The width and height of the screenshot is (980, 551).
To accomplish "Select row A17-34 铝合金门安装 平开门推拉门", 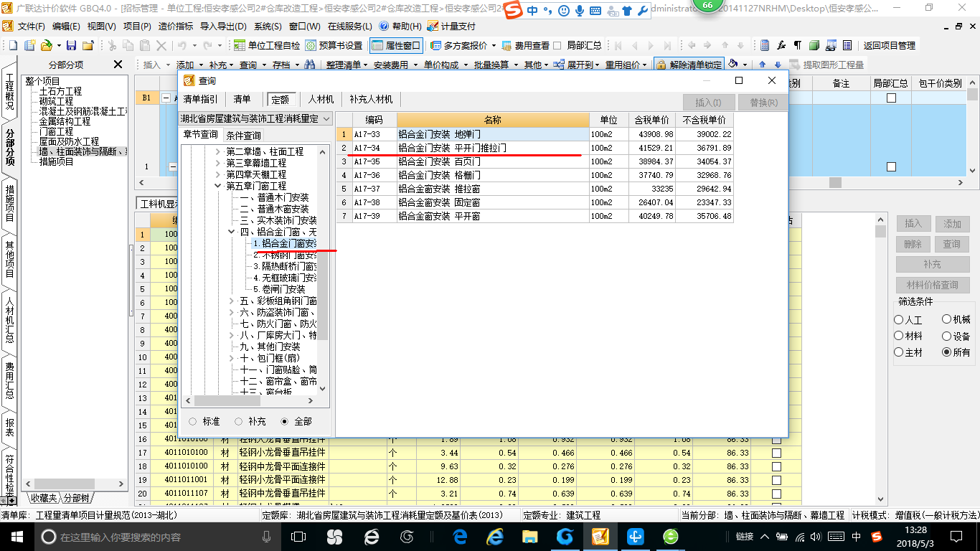I will (x=535, y=148).
